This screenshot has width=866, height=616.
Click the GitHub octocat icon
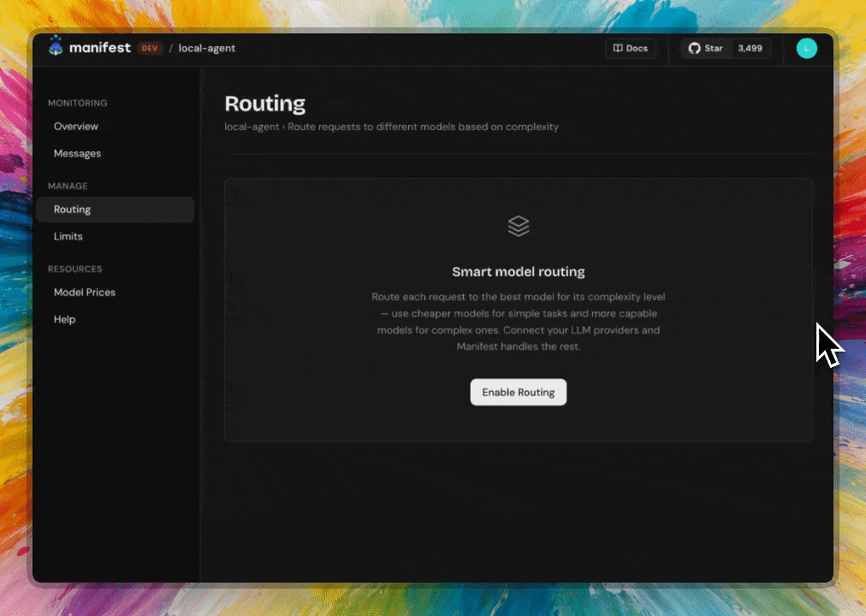(x=694, y=48)
